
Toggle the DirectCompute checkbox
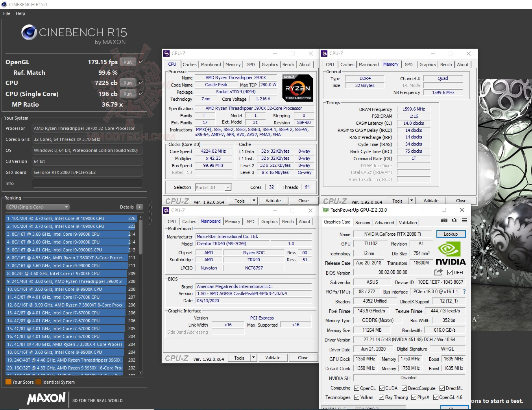405,388
